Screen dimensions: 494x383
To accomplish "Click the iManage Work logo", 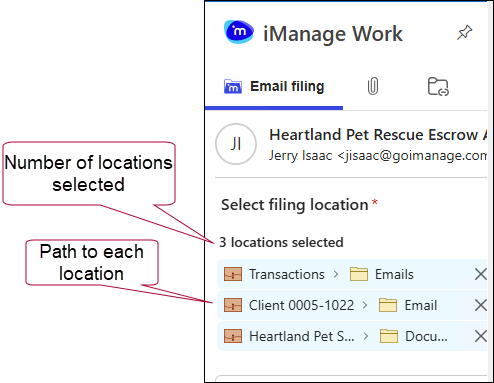I will 239,32.
